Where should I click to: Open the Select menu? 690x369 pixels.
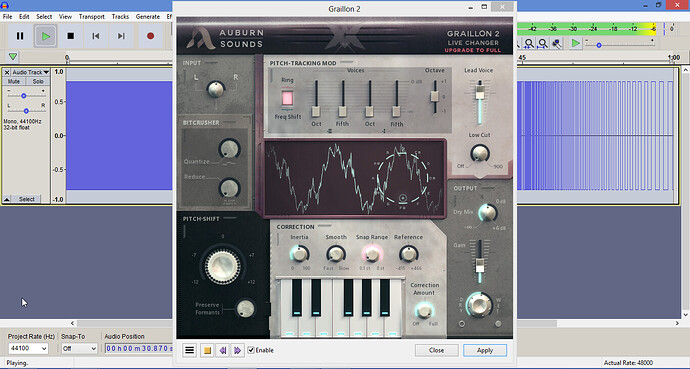tap(44, 17)
